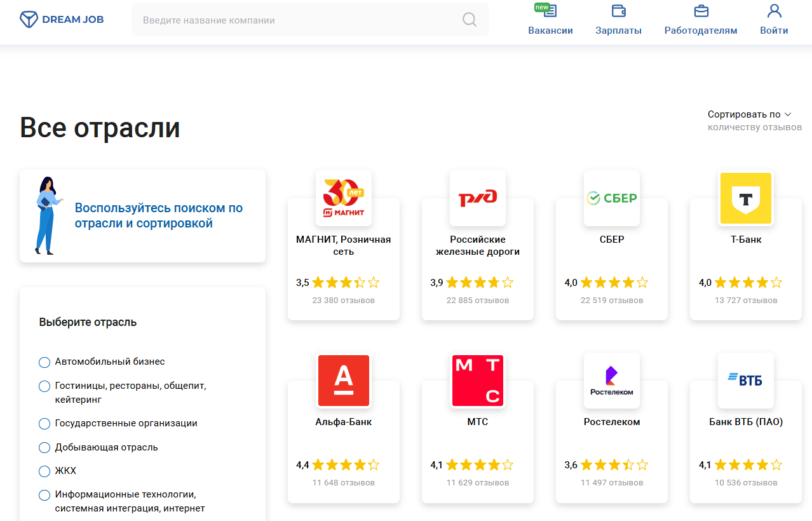Open the СБЕР company name link
The height and width of the screenshot is (521, 812).
point(612,240)
